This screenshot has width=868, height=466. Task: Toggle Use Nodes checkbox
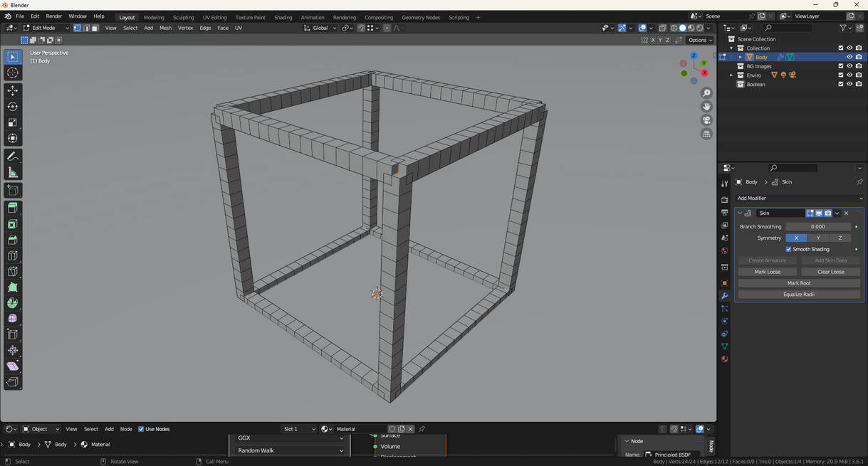(x=141, y=429)
